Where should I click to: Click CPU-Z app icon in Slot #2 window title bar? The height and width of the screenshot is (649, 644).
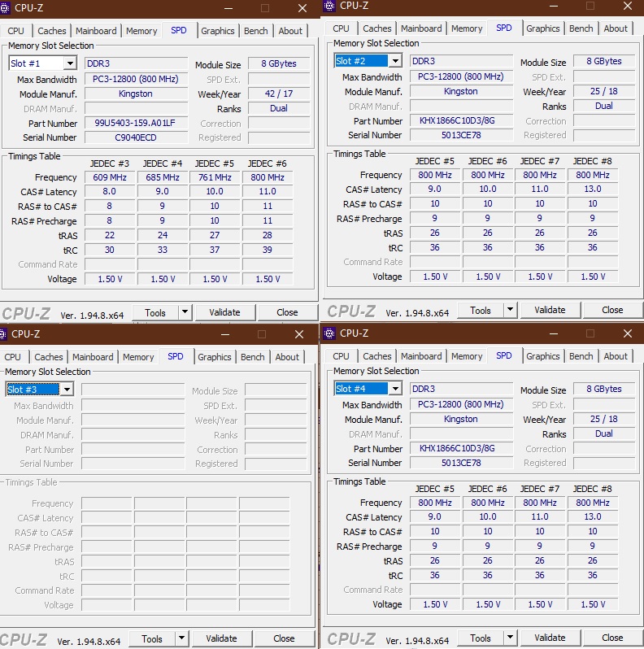point(329,6)
